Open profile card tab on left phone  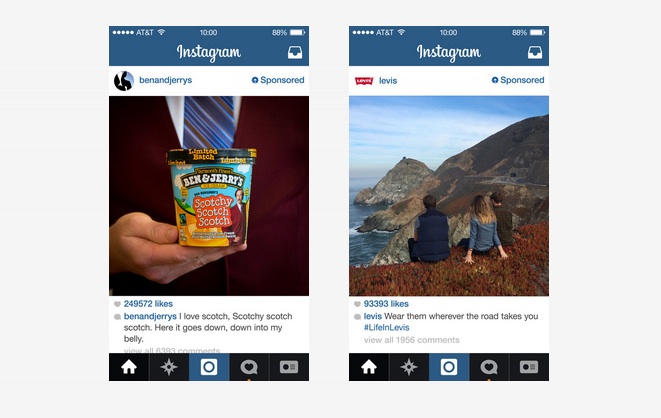coord(289,367)
